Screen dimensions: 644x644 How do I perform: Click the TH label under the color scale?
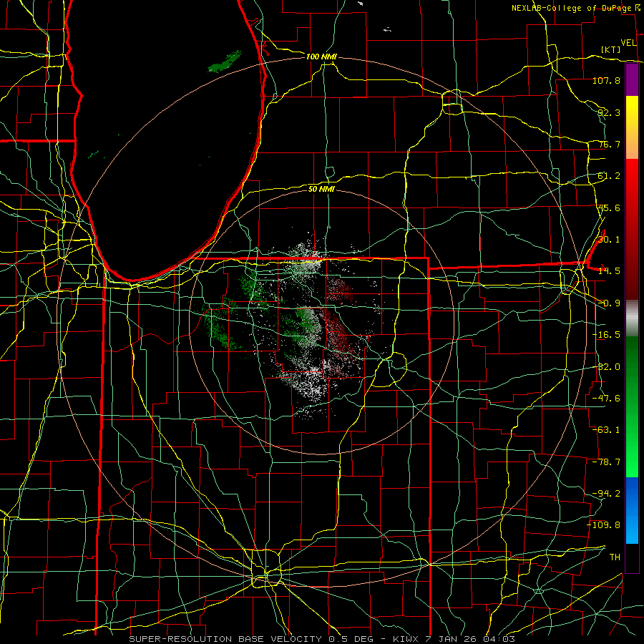(x=615, y=557)
